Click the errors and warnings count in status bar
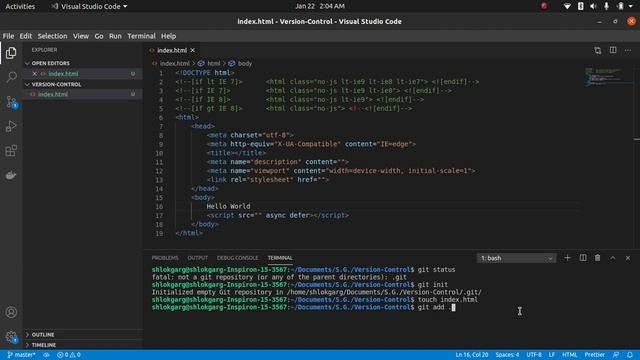 (69, 355)
